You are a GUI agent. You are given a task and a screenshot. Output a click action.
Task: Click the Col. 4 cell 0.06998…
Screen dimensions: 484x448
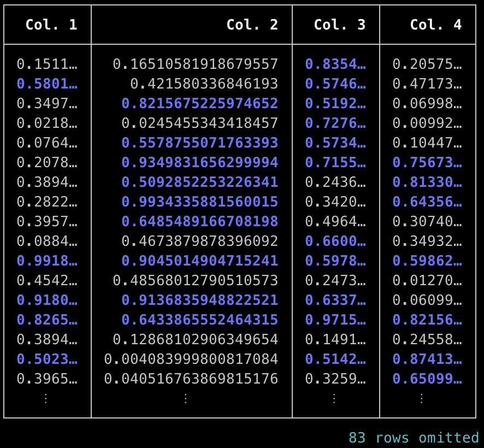(x=427, y=103)
